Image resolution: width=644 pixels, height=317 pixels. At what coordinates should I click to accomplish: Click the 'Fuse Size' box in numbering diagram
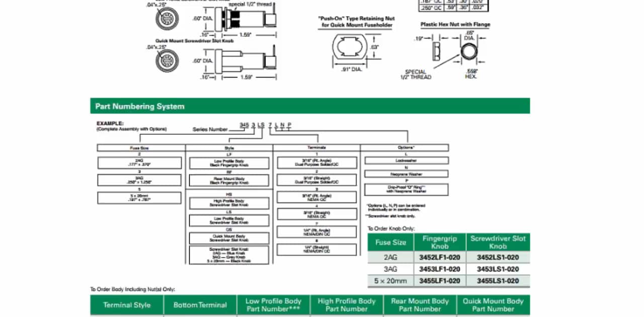pyautogui.click(x=141, y=148)
